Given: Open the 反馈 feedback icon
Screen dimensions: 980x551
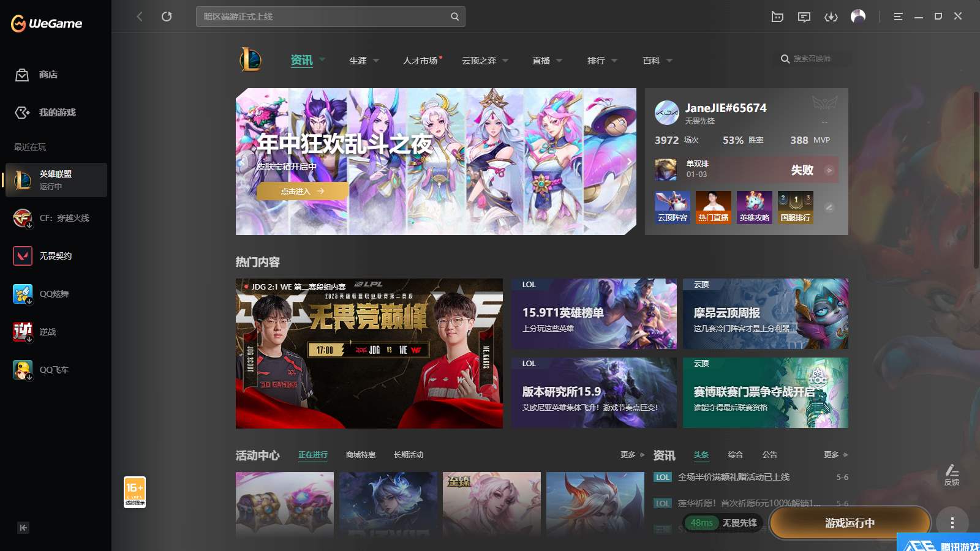Looking at the screenshot, I should pos(952,474).
